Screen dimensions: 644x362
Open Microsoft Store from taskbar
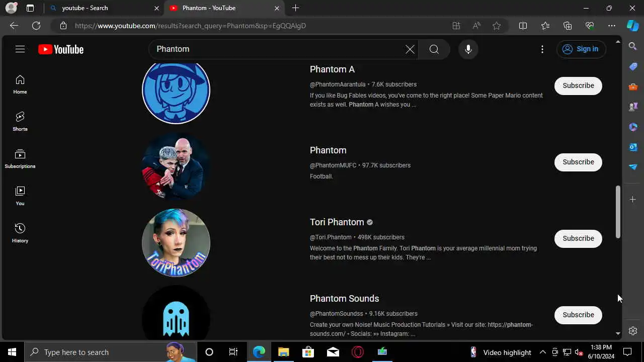click(308, 352)
